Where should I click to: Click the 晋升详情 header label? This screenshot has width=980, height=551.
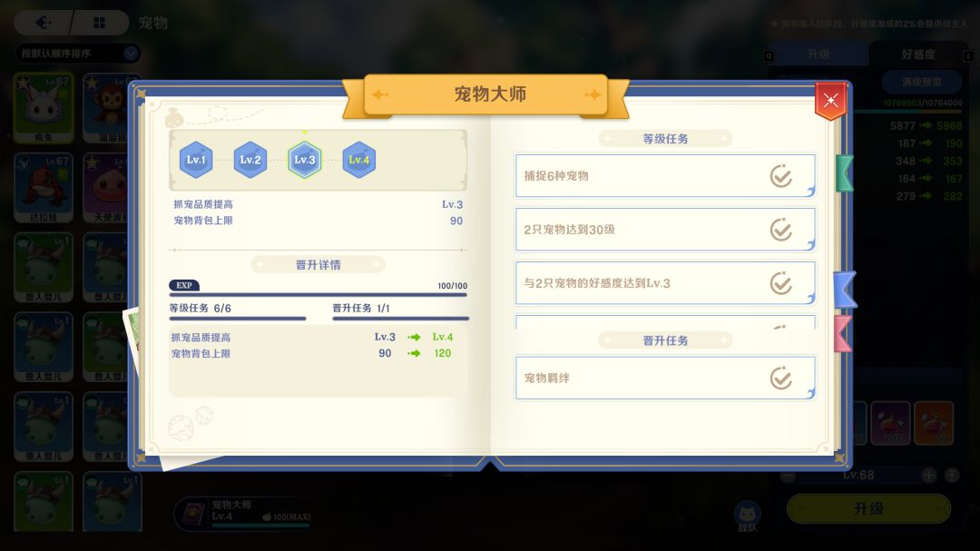(x=318, y=265)
